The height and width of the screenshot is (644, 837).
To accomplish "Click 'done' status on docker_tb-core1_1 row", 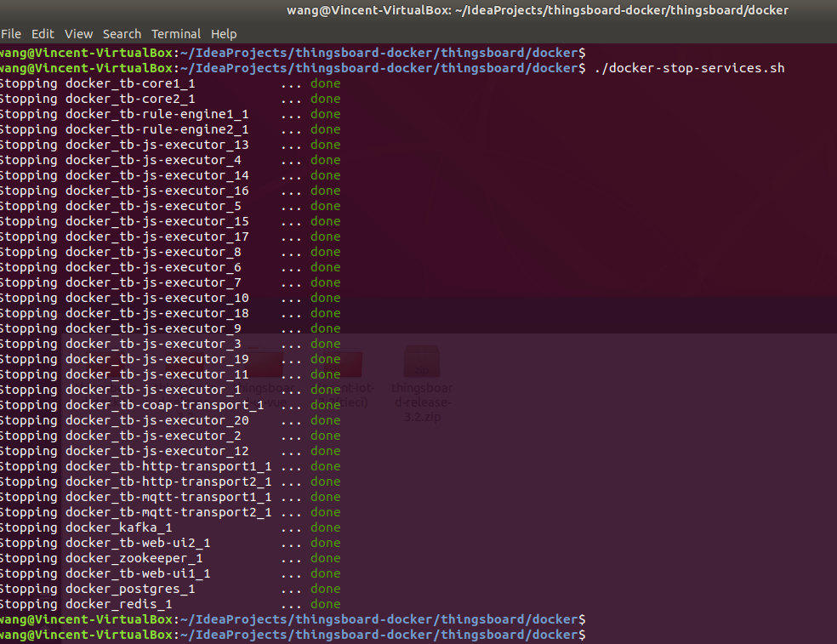I will pos(326,84).
